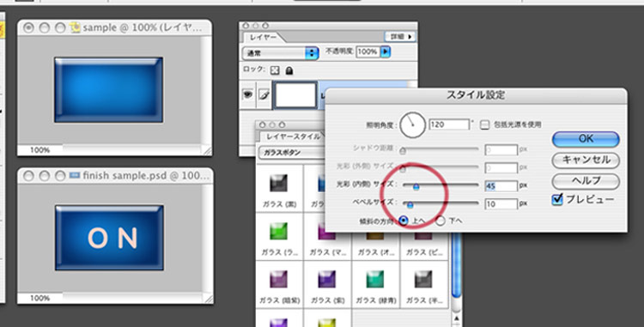The height and width of the screenshot is (327, 644).
Task: Click the キャンセル button
Action: click(586, 160)
